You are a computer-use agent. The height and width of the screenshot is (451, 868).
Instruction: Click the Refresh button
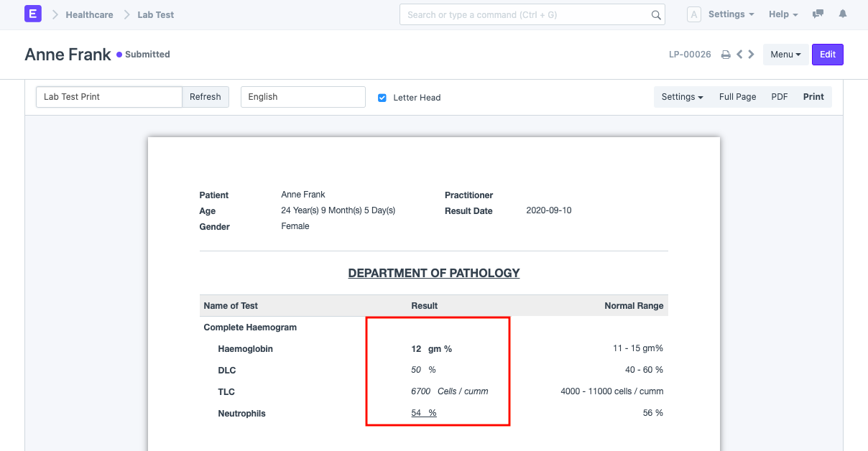(x=206, y=97)
